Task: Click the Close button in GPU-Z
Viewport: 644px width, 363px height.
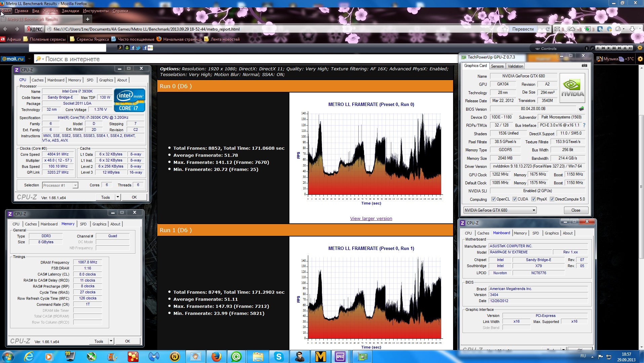Action: pos(575,210)
